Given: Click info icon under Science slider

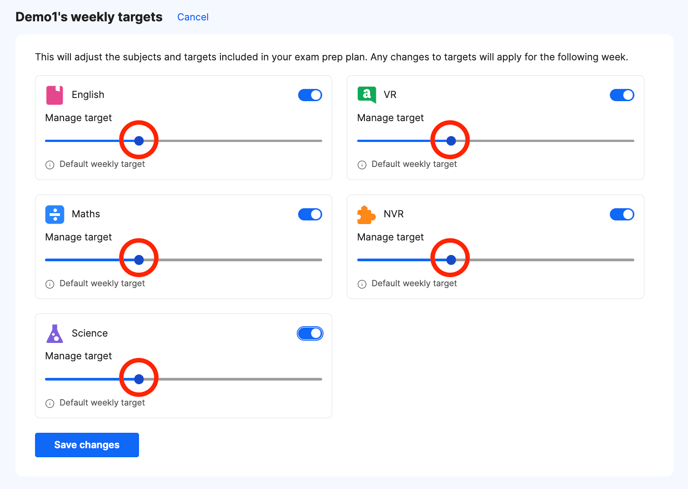Looking at the screenshot, I should point(50,403).
